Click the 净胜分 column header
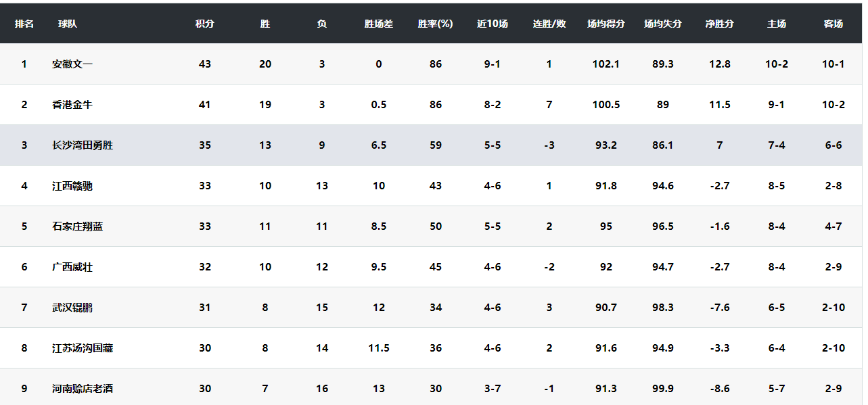Image resolution: width=868 pixels, height=405 pixels. coord(719,24)
